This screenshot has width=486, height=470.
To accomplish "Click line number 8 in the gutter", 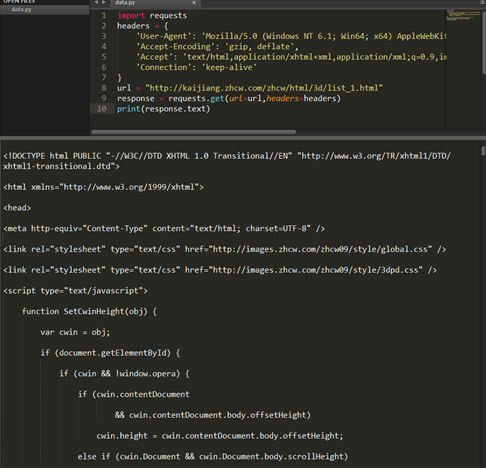I will click(104, 88).
